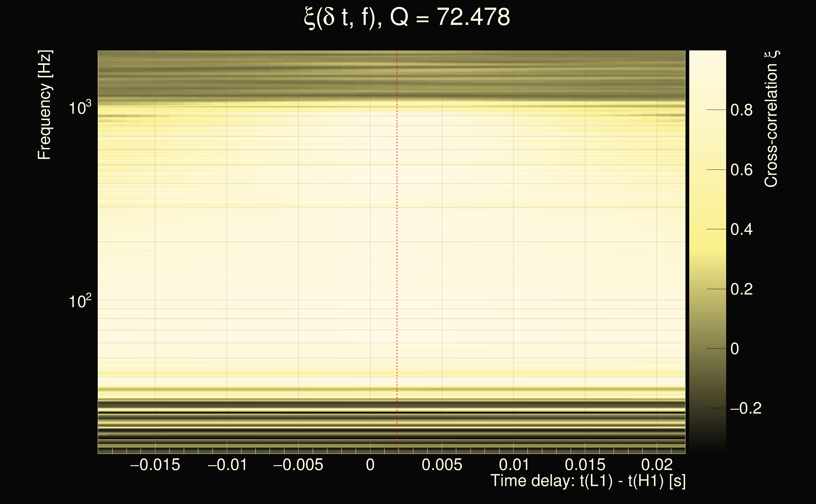816x504 pixels.
Task: Click the plot title showing Q = 72.478
Action: coord(407,17)
